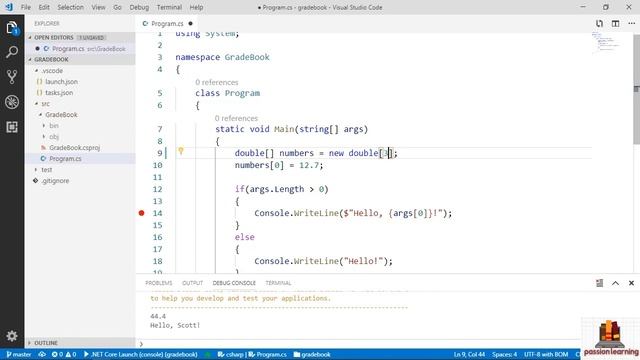640x360 pixels.
Task: Open the File menu
Action: click(26, 7)
